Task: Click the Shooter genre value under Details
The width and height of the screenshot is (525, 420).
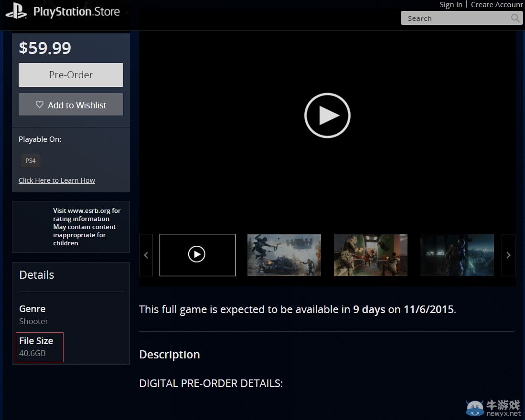Action: click(33, 321)
